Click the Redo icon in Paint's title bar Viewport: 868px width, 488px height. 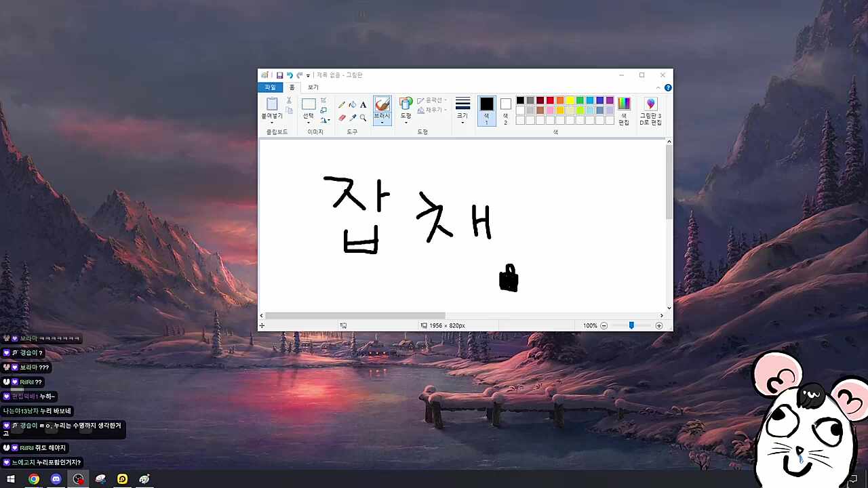click(x=299, y=75)
